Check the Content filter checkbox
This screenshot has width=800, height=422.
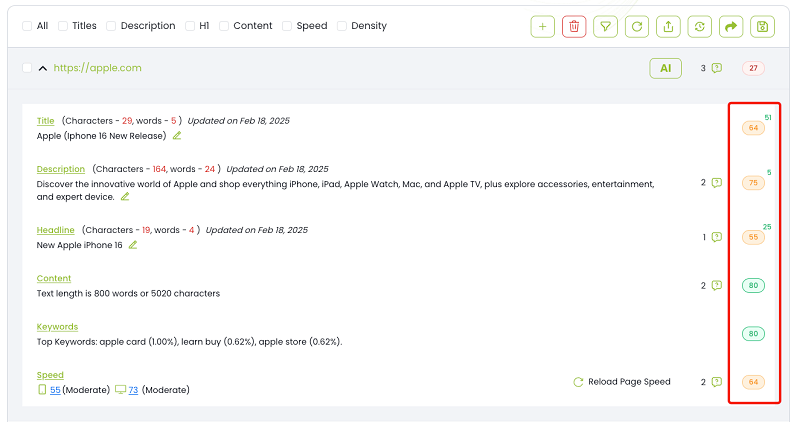click(x=224, y=26)
